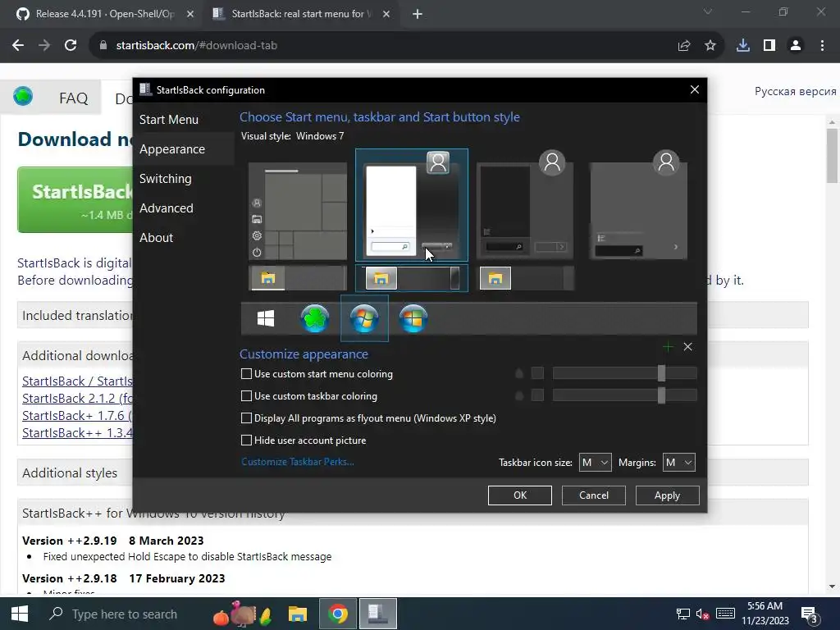Open the touch keyboard tray icon
This screenshot has height=630, width=840.
point(725,614)
